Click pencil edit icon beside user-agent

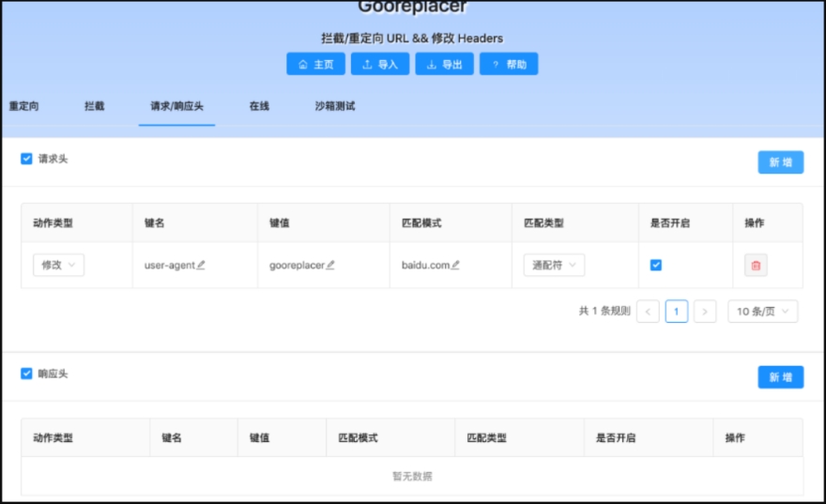click(201, 266)
